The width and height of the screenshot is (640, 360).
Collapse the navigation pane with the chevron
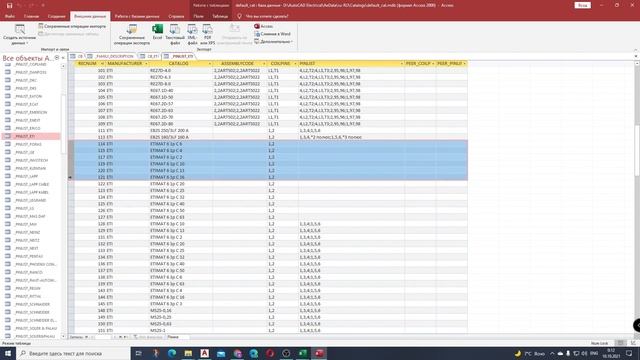point(63,58)
